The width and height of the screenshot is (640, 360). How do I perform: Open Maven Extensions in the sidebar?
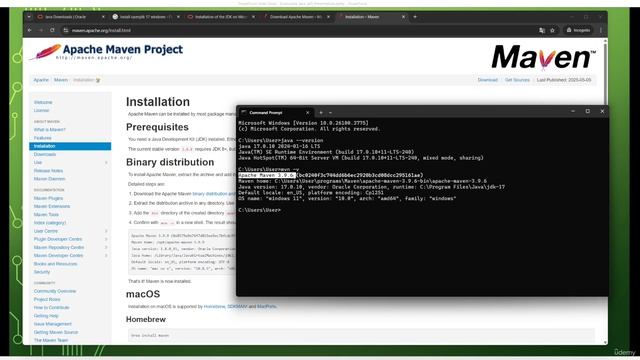[x=52, y=207]
